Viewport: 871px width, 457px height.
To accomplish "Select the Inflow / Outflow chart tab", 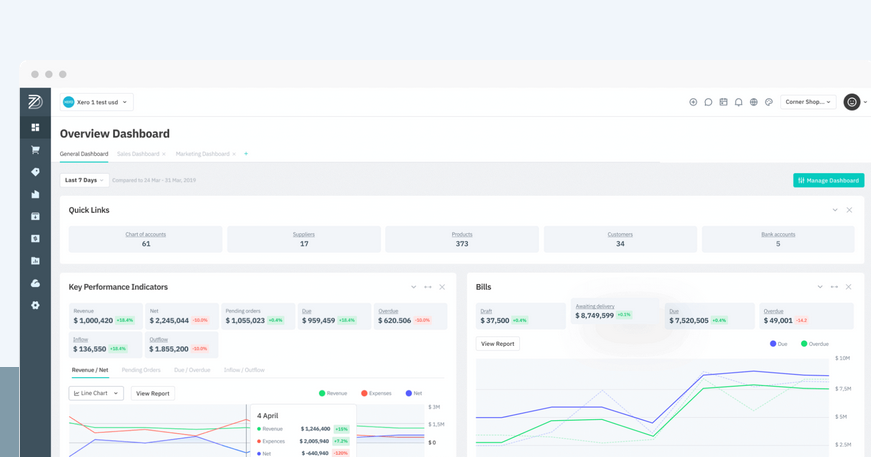I will point(244,370).
